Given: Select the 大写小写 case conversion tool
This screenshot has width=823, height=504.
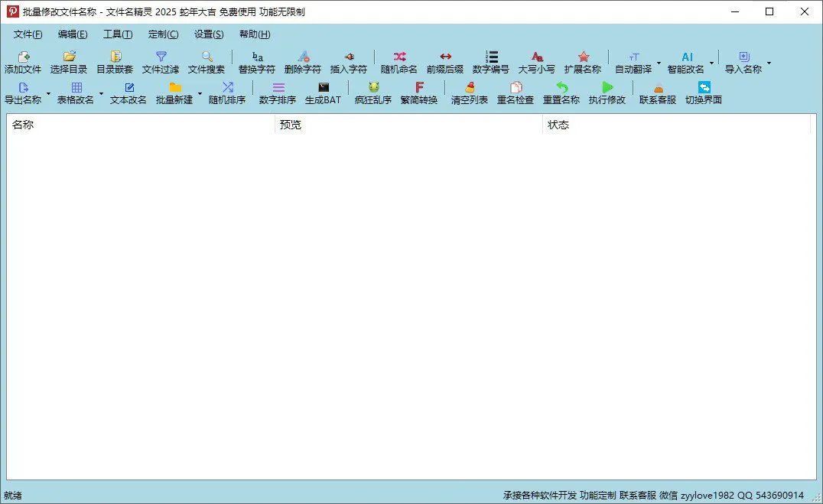Looking at the screenshot, I should point(537,61).
